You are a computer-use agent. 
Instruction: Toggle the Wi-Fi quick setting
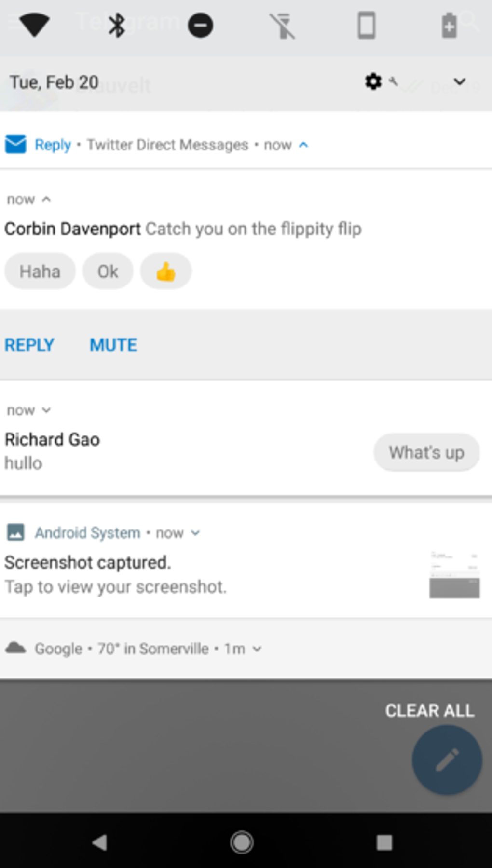click(34, 25)
